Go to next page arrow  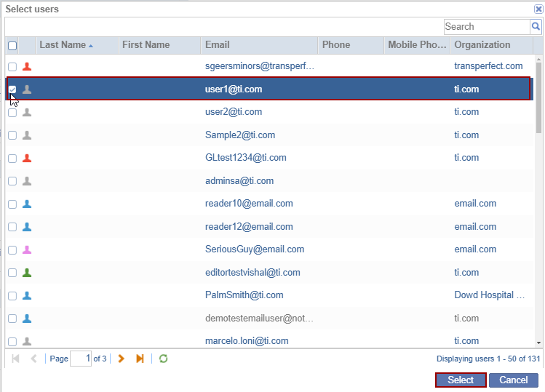[x=122, y=359]
